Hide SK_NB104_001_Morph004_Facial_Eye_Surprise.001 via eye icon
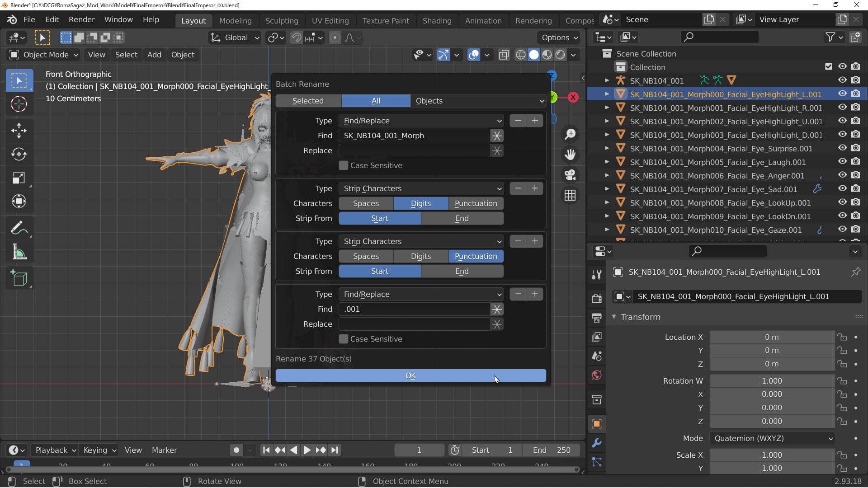Viewport: 868px width, 488px height. pos(842,148)
